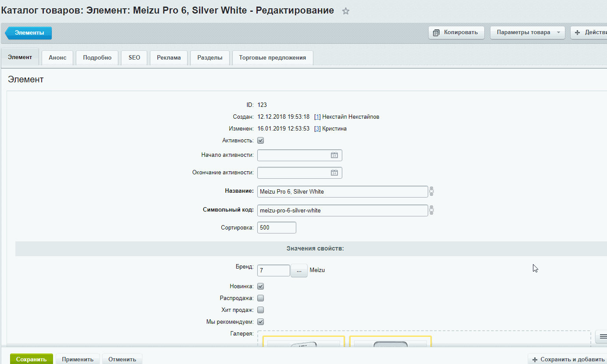This screenshot has height=364, width=607.
Task: Focus the Начало активности date field
Action: (x=299, y=155)
